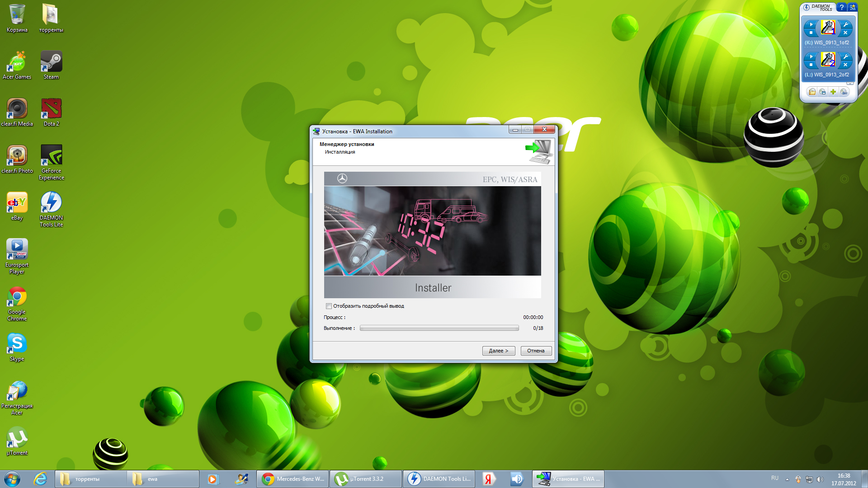Open the volume tray icon
Viewport: 868px width, 488px height.
point(820,479)
